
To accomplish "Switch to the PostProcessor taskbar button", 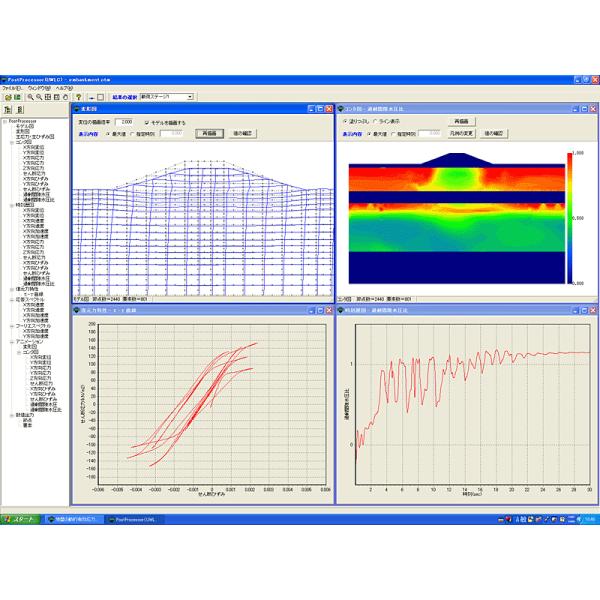I will pos(134,519).
